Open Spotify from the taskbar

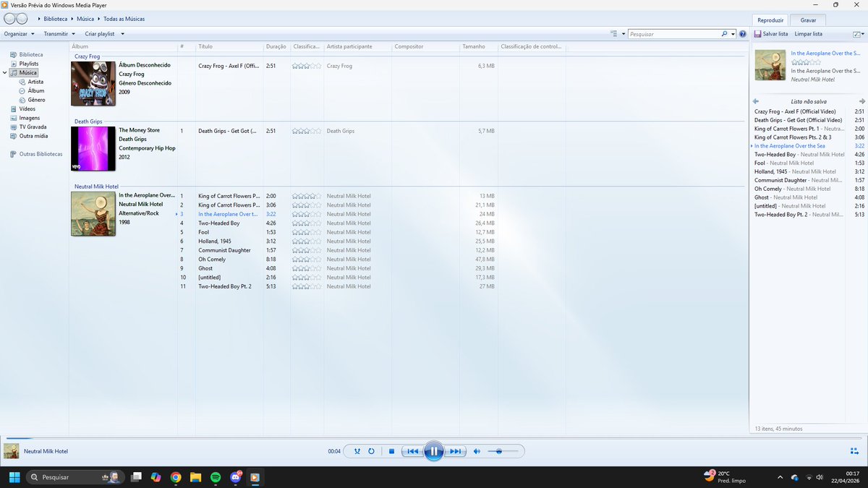(x=216, y=477)
